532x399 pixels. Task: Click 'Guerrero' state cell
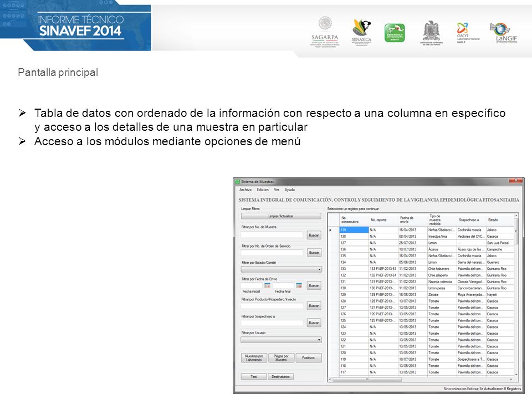(x=500, y=262)
